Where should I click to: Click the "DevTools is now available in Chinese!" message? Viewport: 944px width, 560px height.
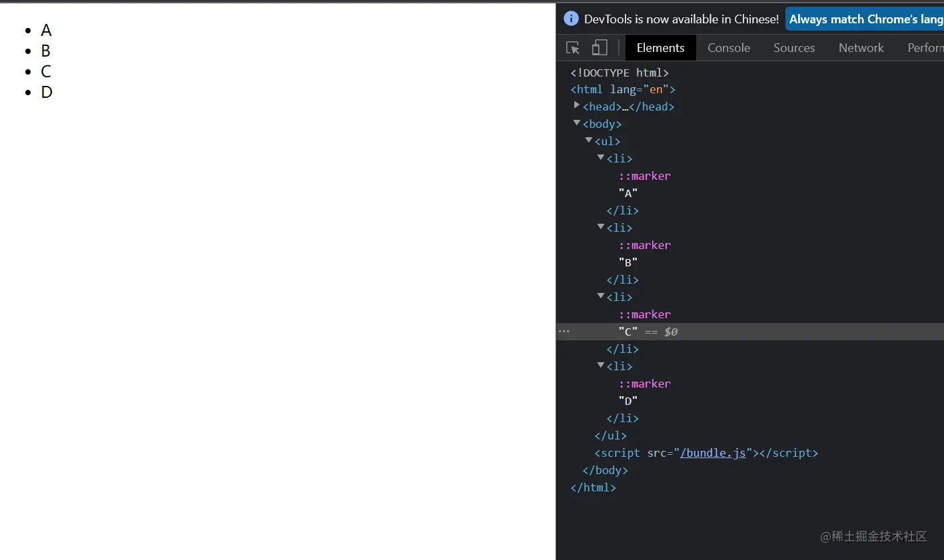[x=682, y=19]
